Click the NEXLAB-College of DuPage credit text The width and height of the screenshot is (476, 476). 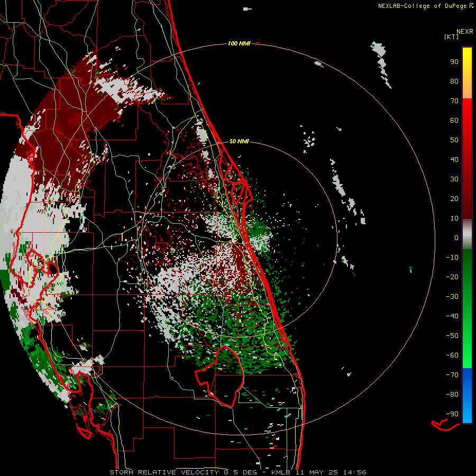tap(425, 6)
